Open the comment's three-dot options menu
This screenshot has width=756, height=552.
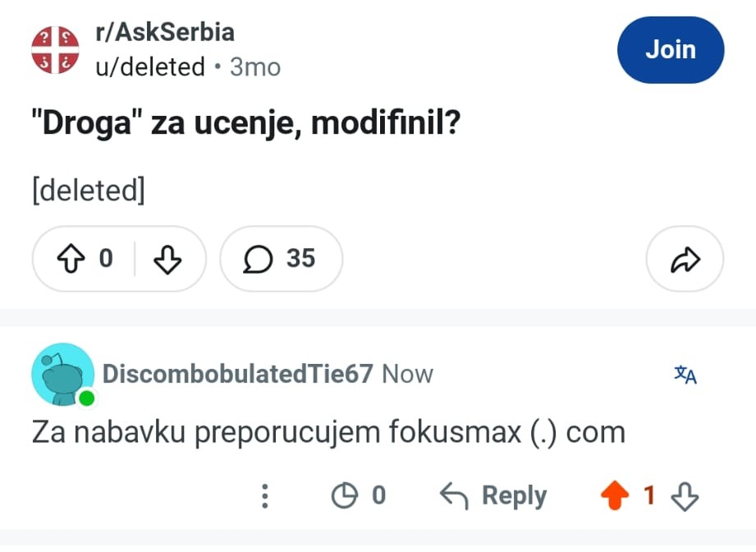point(264,495)
